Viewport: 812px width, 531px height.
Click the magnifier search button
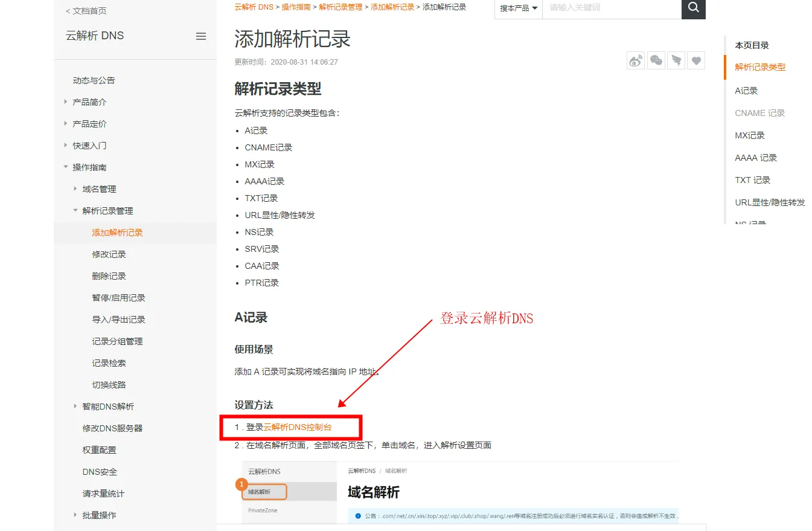tap(693, 8)
